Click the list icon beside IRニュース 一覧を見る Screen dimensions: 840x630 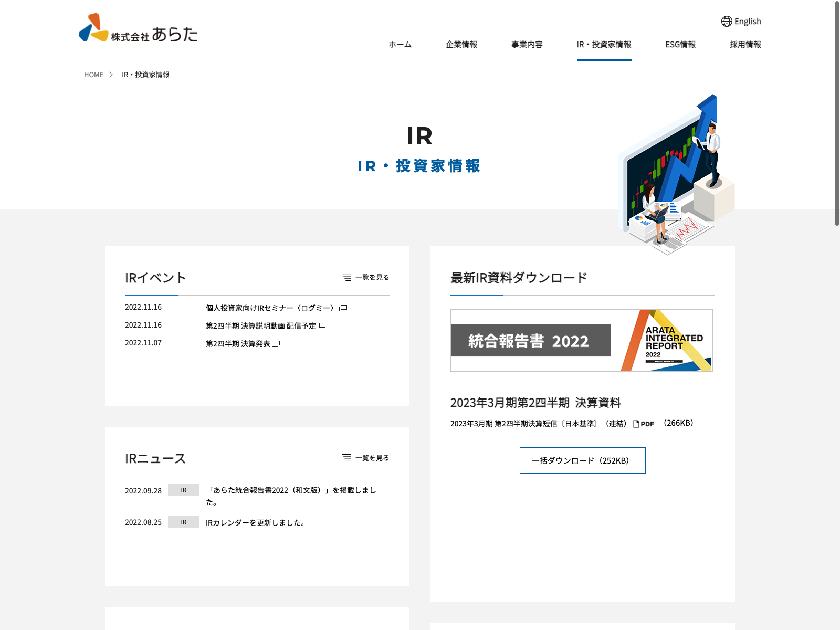pos(346,458)
